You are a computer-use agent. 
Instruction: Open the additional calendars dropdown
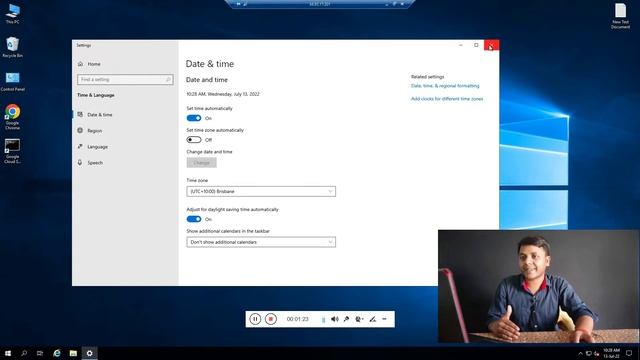click(x=261, y=242)
